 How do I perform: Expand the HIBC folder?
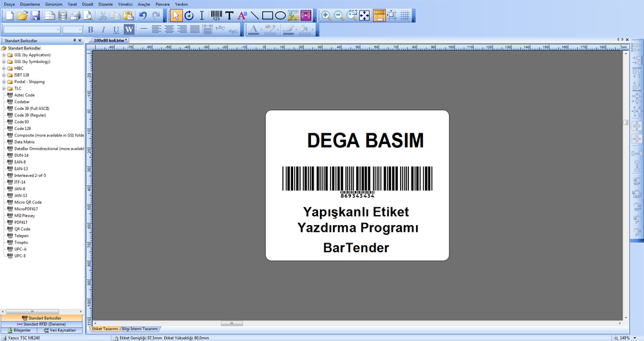tap(4, 69)
